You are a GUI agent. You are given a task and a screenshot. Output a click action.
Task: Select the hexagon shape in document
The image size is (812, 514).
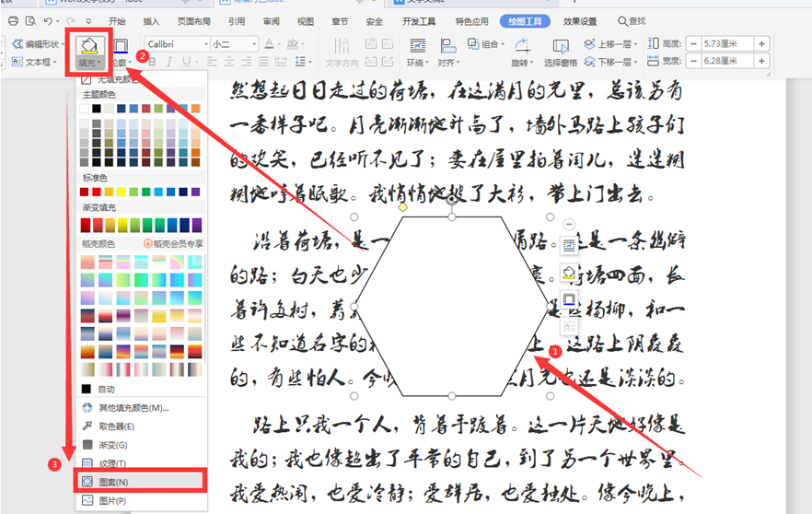[451, 307]
